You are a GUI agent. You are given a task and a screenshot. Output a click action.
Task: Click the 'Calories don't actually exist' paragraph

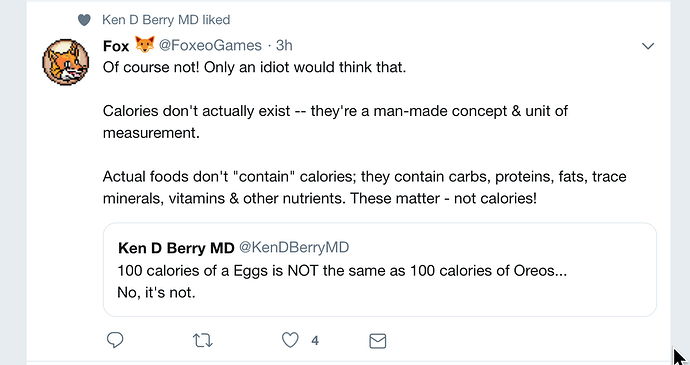(335, 122)
